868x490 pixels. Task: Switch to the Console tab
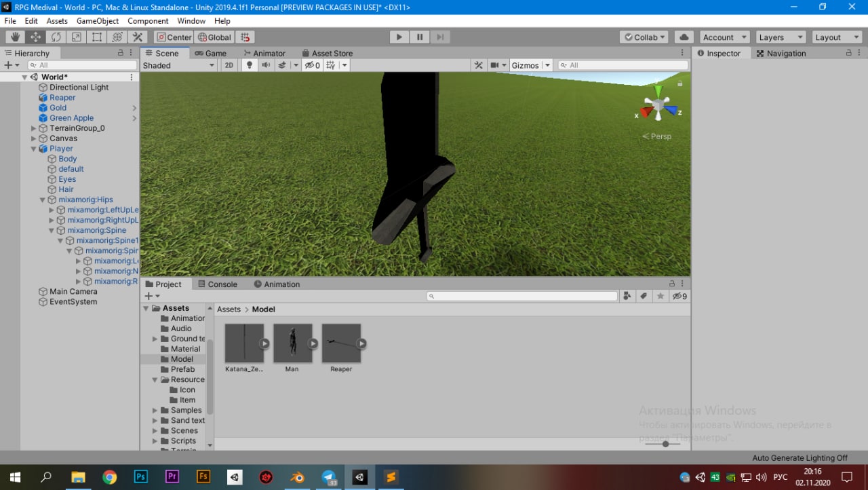point(217,284)
